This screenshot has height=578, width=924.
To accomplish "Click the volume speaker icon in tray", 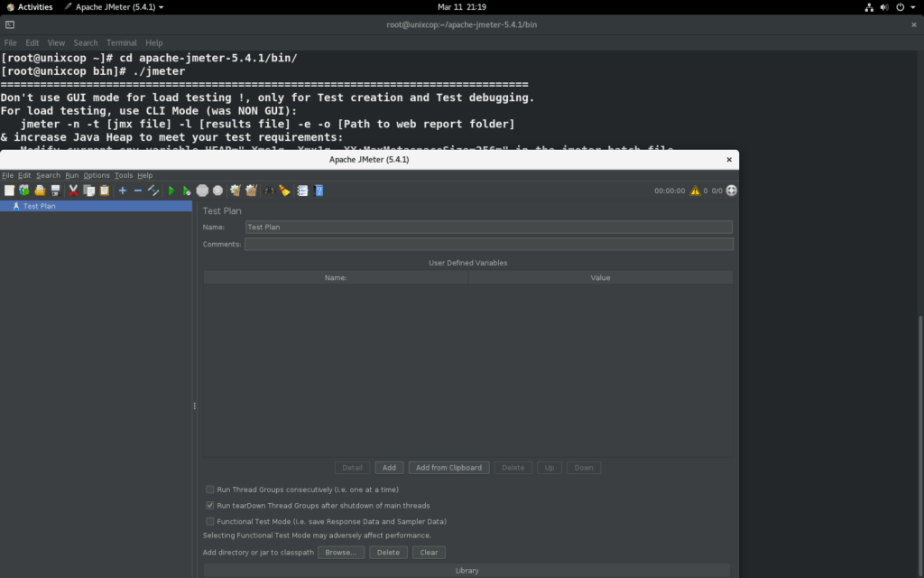I will (x=884, y=7).
